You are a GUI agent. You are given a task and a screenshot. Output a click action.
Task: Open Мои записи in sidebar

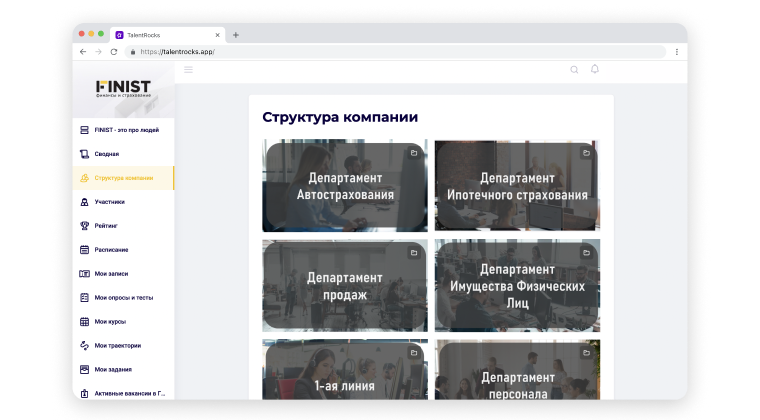(x=111, y=274)
